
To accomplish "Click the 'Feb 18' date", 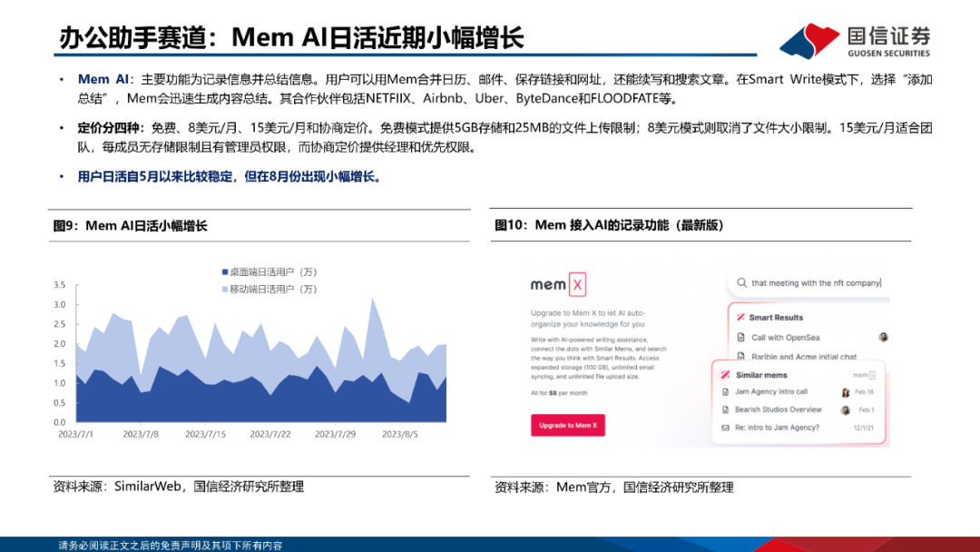I will click(x=865, y=392).
